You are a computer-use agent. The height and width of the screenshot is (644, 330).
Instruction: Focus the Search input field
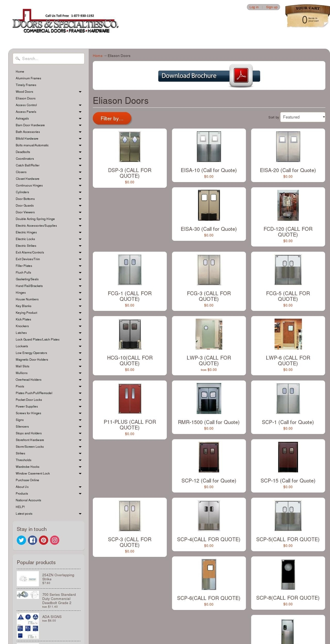pyautogui.click(x=48, y=59)
